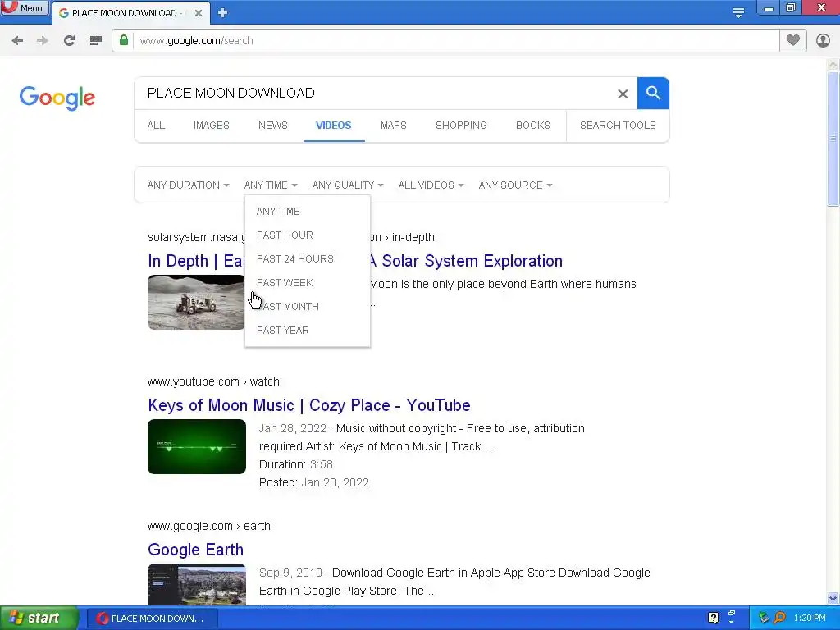
Task: Collapse the ANY TIME dropdown
Action: 271,185
